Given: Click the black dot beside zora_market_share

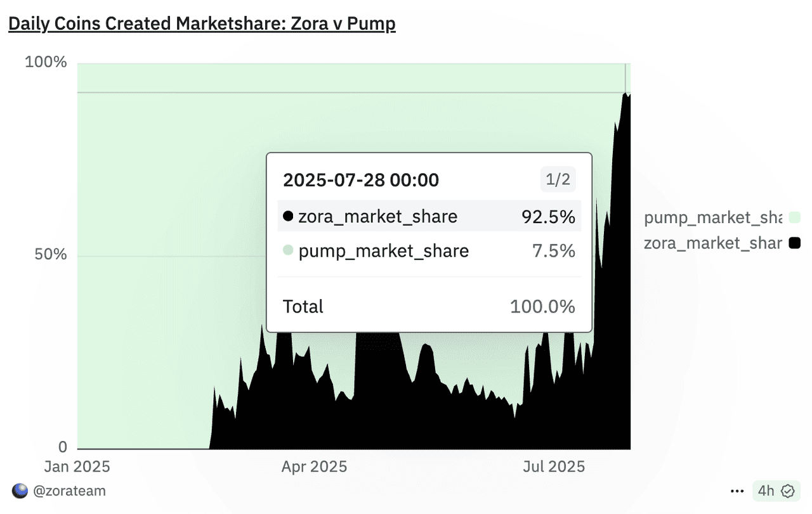Looking at the screenshot, I should pyautogui.click(x=288, y=217).
